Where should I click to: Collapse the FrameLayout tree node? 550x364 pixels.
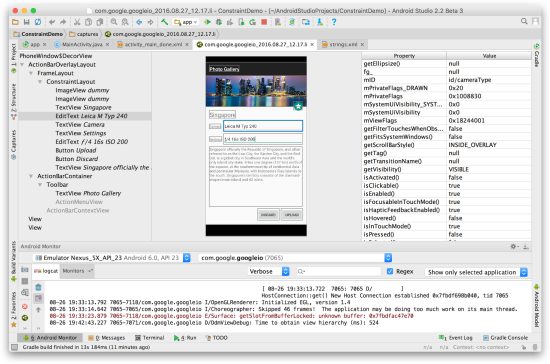click(x=31, y=73)
